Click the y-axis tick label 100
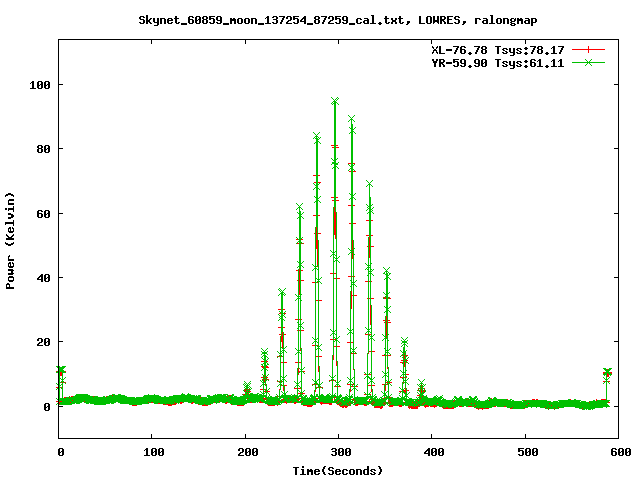The width and height of the screenshot is (640, 480). 40,85
